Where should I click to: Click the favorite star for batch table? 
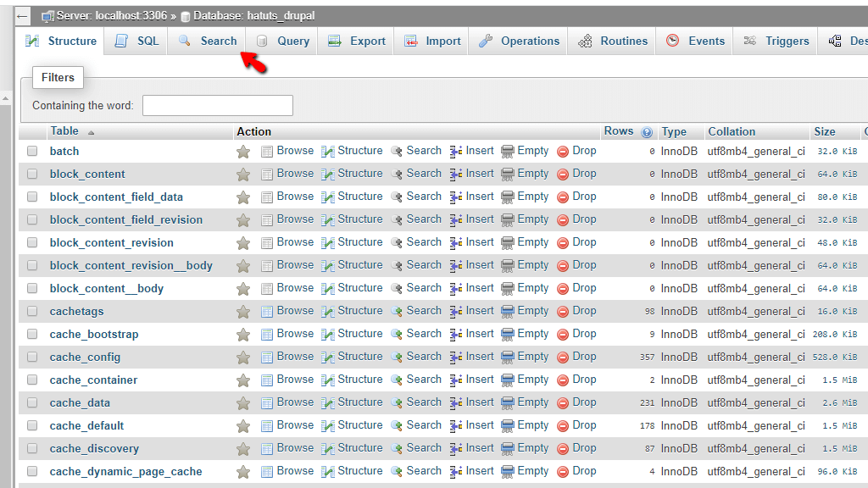pyautogui.click(x=243, y=152)
